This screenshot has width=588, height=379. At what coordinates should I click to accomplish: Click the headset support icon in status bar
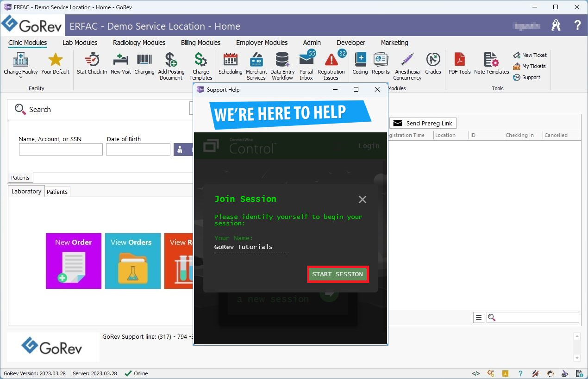coord(550,373)
